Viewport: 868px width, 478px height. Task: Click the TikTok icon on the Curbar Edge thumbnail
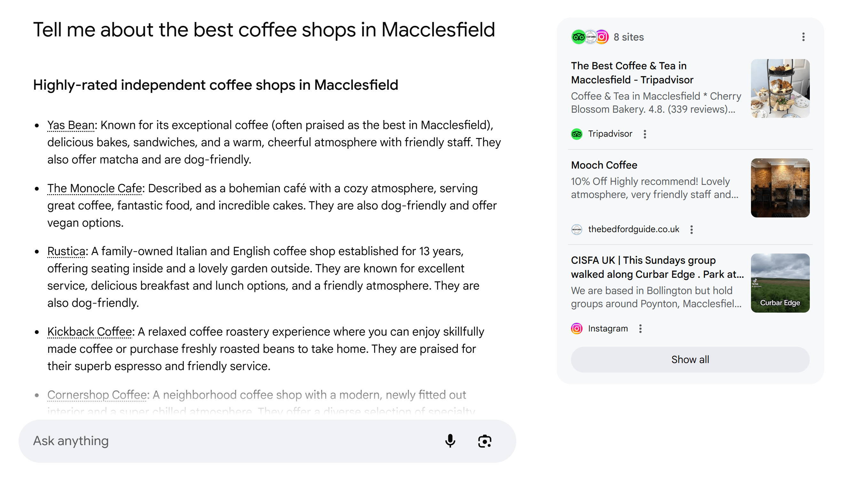tap(755, 280)
